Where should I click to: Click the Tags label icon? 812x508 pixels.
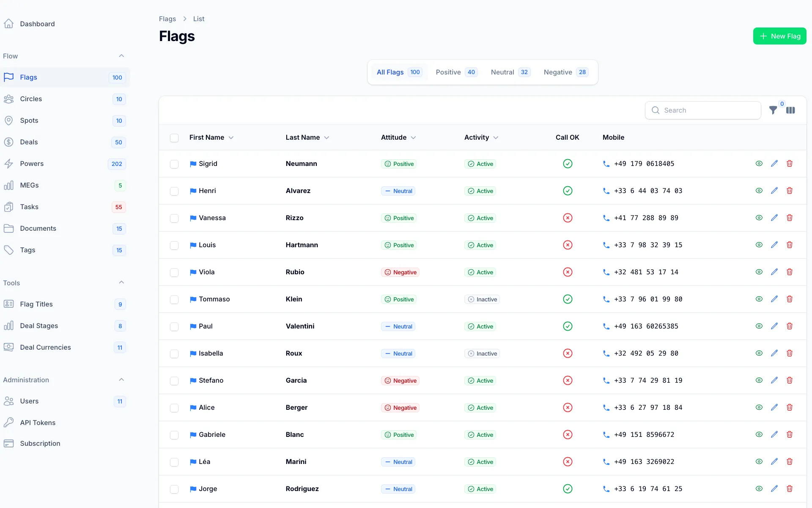8,250
